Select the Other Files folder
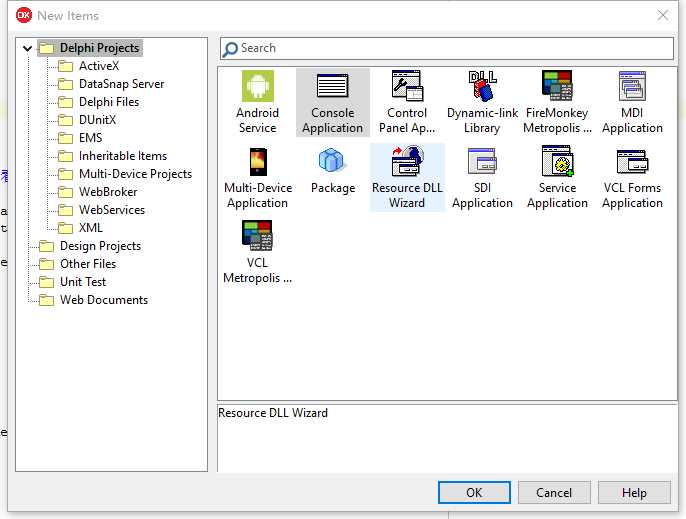686x519 pixels. click(88, 264)
